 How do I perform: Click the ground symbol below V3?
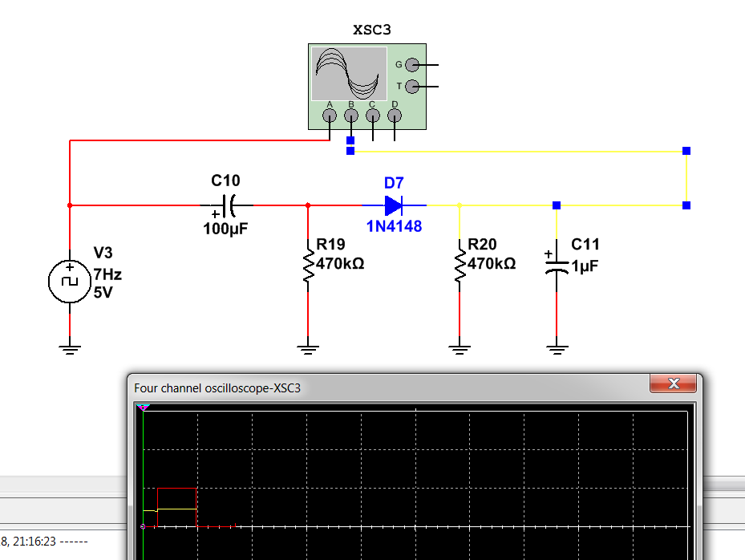point(70,347)
